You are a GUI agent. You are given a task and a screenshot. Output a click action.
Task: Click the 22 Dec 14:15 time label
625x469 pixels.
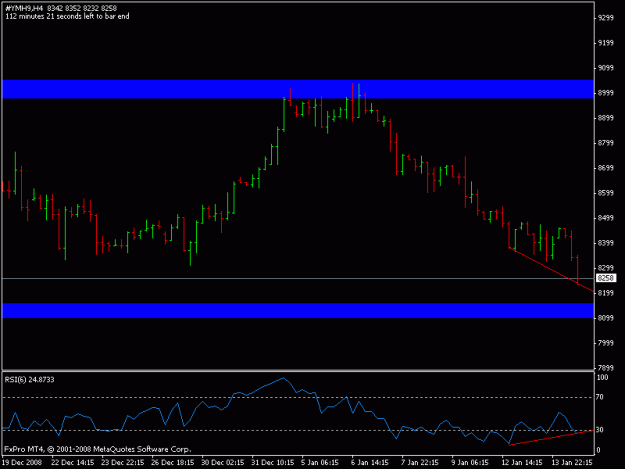tap(73, 463)
